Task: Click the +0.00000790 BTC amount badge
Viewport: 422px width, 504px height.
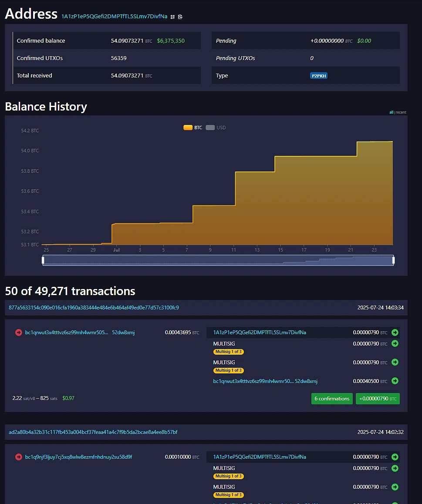Action: (378, 398)
